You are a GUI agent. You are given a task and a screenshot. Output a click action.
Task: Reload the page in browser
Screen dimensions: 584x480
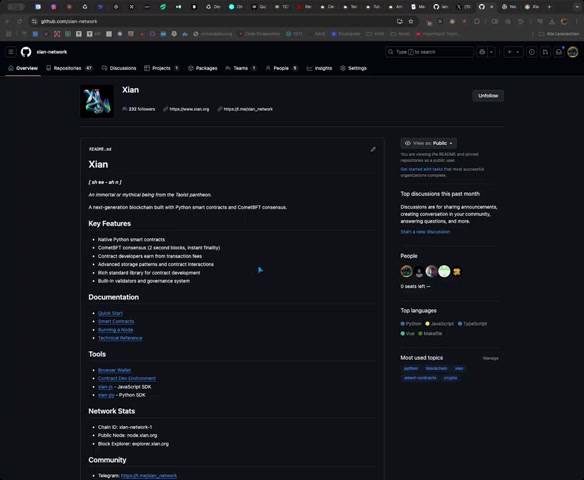click(x=20, y=22)
